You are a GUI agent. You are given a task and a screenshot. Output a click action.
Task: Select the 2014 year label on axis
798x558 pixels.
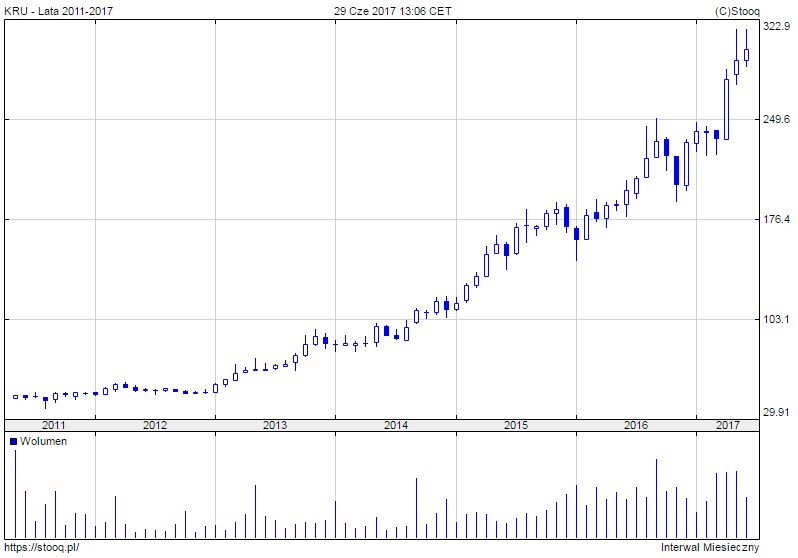(395, 425)
